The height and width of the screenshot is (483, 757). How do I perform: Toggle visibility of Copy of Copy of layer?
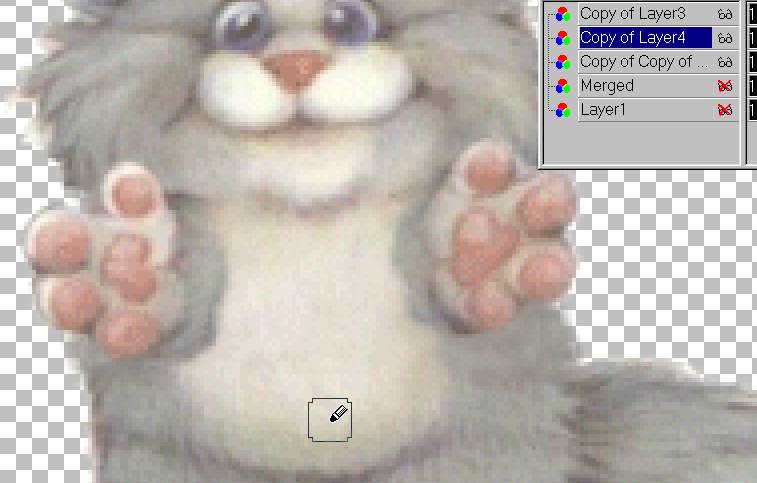(x=725, y=62)
